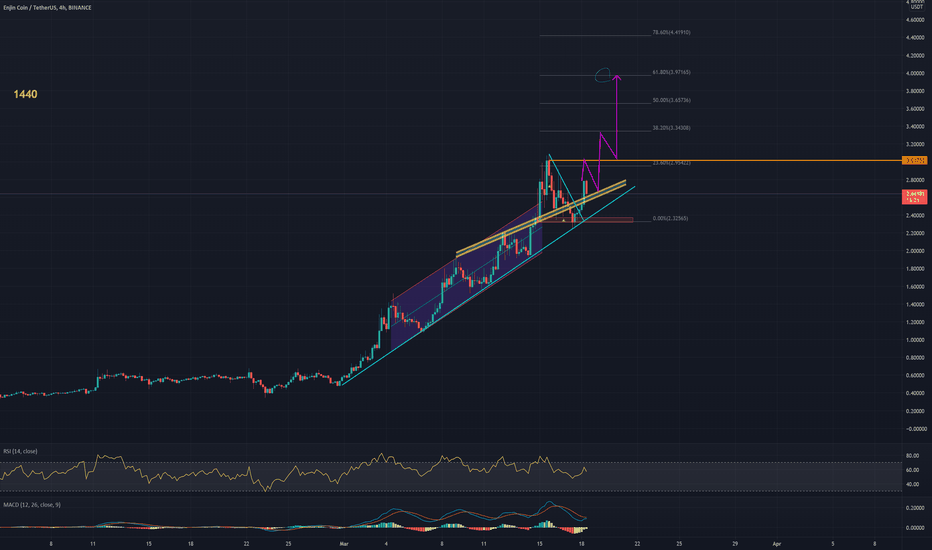Click the 0.00000 value on the MACD scale
932x550 pixels.
(915, 528)
